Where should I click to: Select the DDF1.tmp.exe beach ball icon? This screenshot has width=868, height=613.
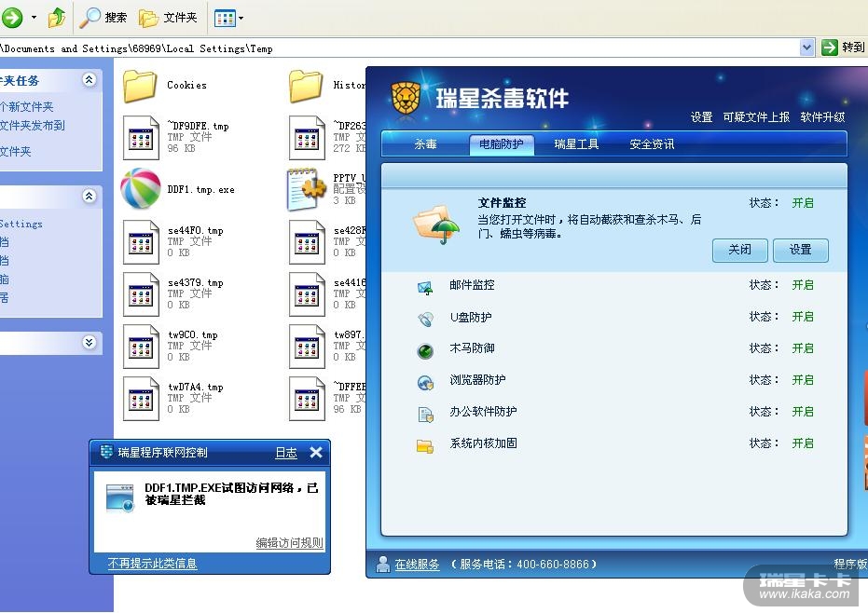(x=141, y=189)
